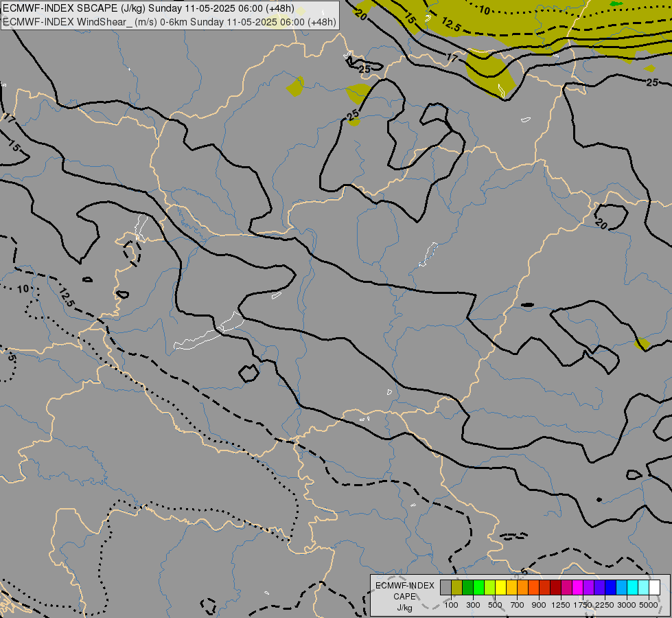672x618 pixels.
Task: Pick the white legend swatch
Action: (655, 588)
